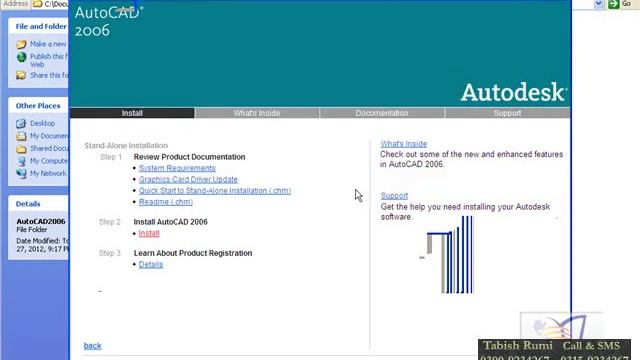The height and width of the screenshot is (360, 640).
Task: Click the green Go arrow in the address bar
Action: [x=613, y=4]
